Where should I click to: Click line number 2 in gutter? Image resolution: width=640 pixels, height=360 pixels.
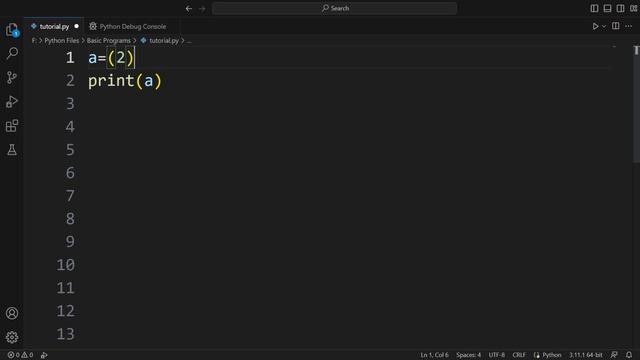coord(70,80)
